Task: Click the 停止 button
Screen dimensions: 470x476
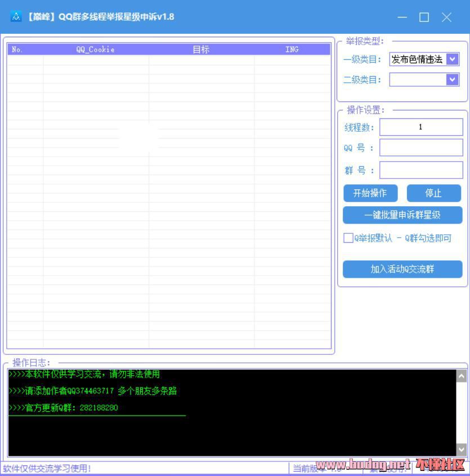Action: [x=433, y=193]
